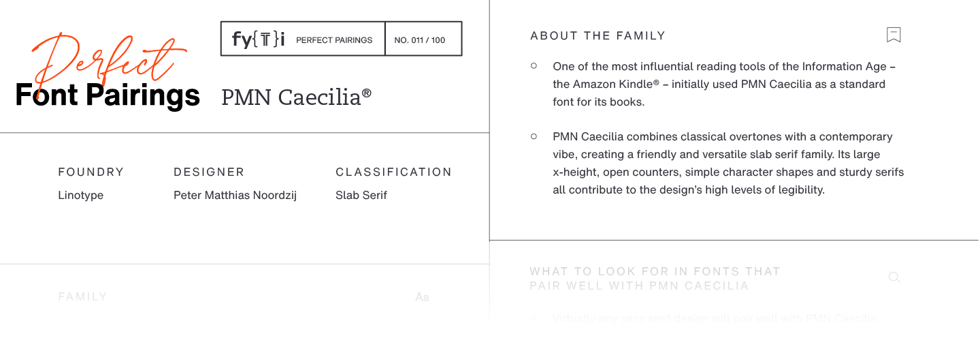Click designer name Peter Matthias Noordzij
The image size is (980, 340).
coord(235,195)
